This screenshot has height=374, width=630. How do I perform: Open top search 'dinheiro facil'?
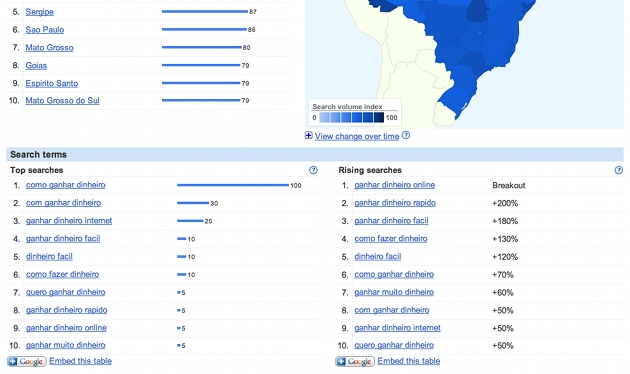tap(49, 256)
